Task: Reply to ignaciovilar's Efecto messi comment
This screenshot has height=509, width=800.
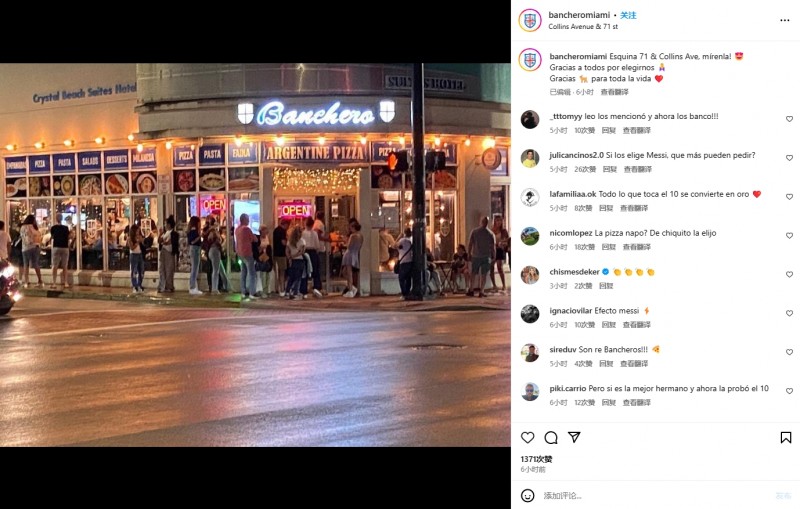Action: click(x=609, y=324)
